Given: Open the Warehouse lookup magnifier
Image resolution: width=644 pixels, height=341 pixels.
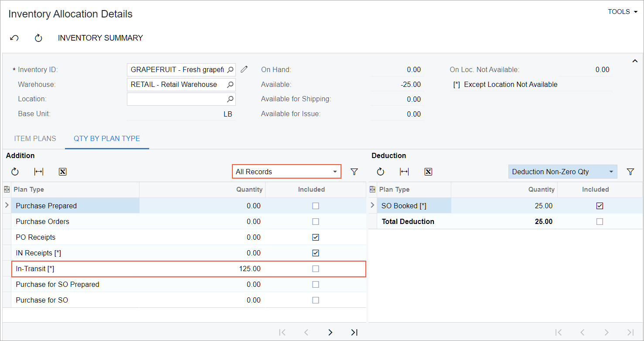Looking at the screenshot, I should pos(230,84).
